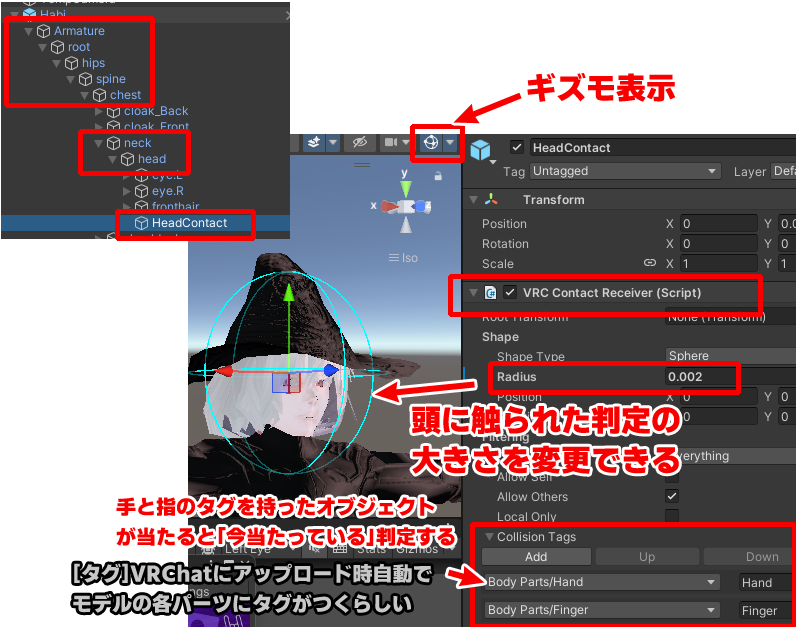Screen dimensions: 796x627
Task: Click the Rotation X value field
Action: 718,244
